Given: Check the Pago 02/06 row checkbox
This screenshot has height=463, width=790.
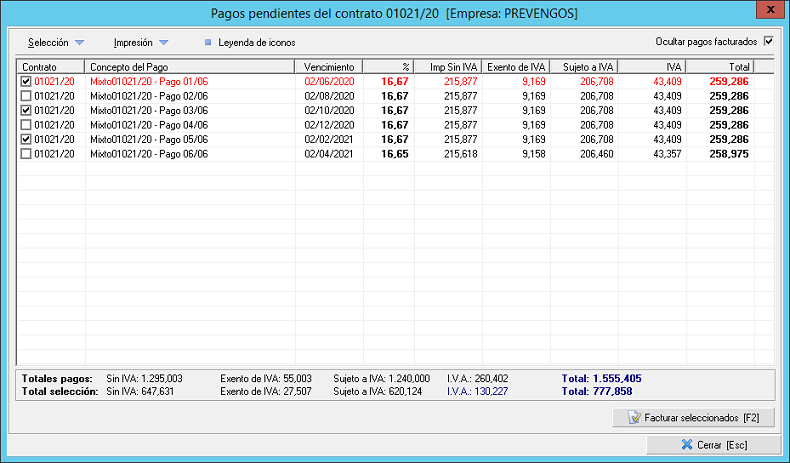Looking at the screenshot, I should [x=26, y=96].
